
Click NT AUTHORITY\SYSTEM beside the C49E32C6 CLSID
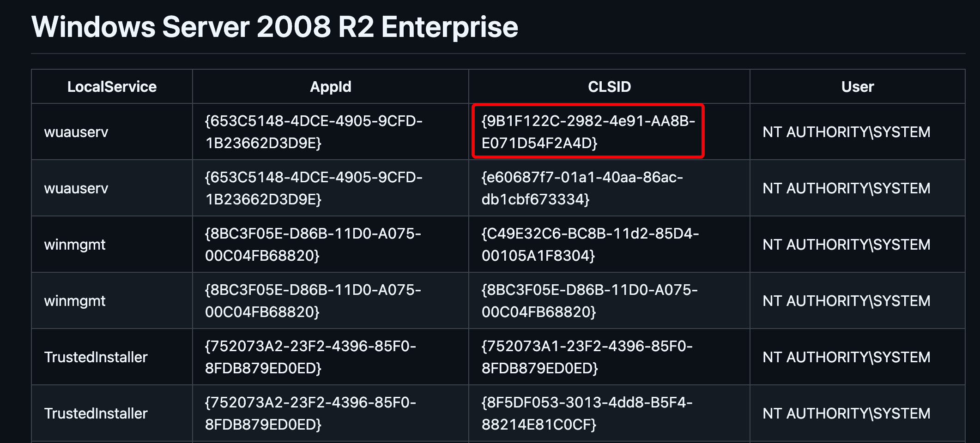pyautogui.click(x=846, y=245)
